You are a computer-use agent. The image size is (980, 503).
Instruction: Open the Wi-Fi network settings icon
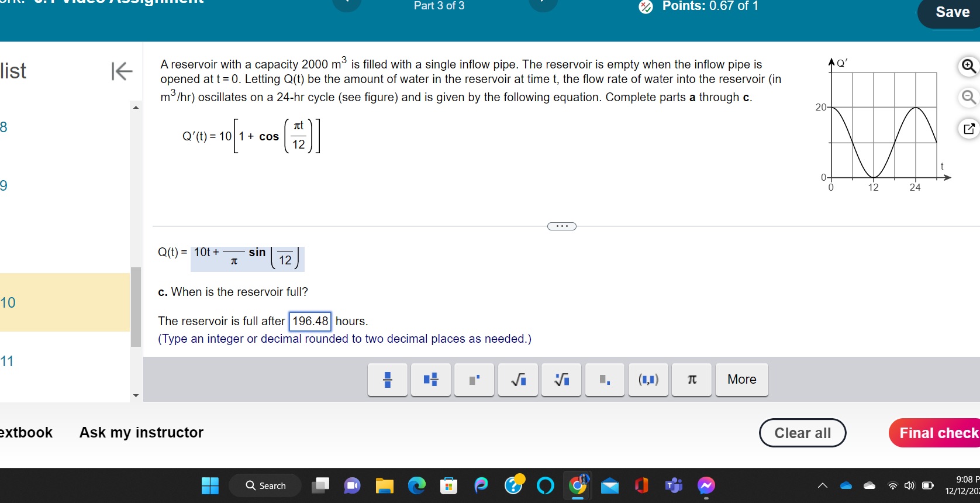[x=892, y=485]
